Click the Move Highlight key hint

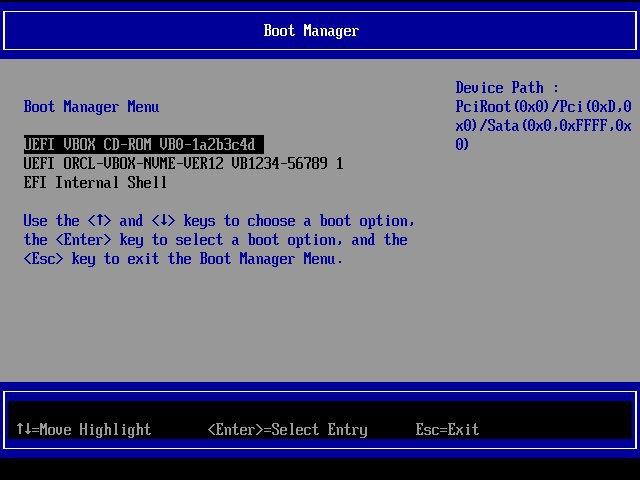point(84,429)
